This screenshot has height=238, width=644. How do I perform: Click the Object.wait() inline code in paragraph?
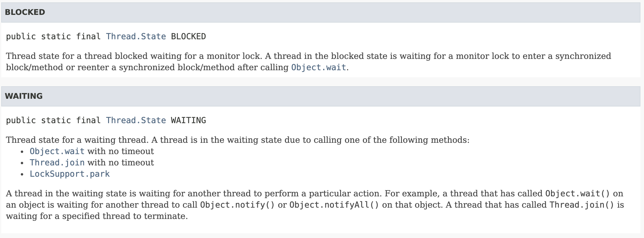pyautogui.click(x=577, y=193)
